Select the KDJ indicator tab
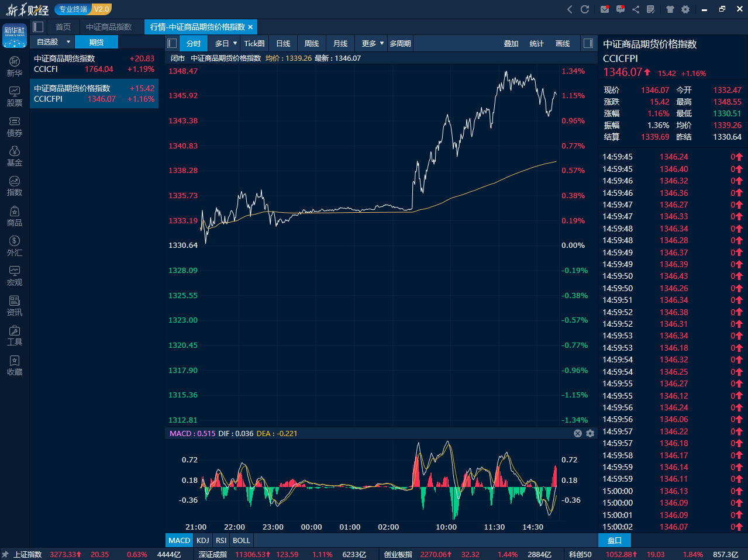 point(203,540)
